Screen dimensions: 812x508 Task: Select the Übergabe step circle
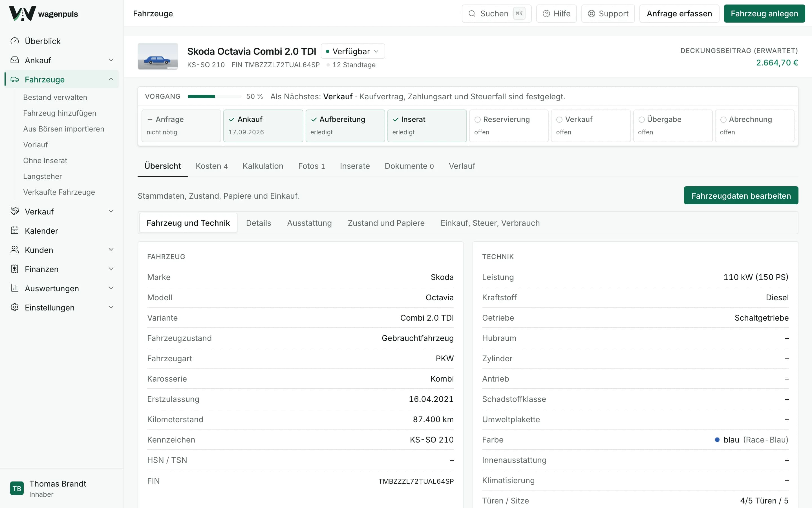(x=641, y=120)
